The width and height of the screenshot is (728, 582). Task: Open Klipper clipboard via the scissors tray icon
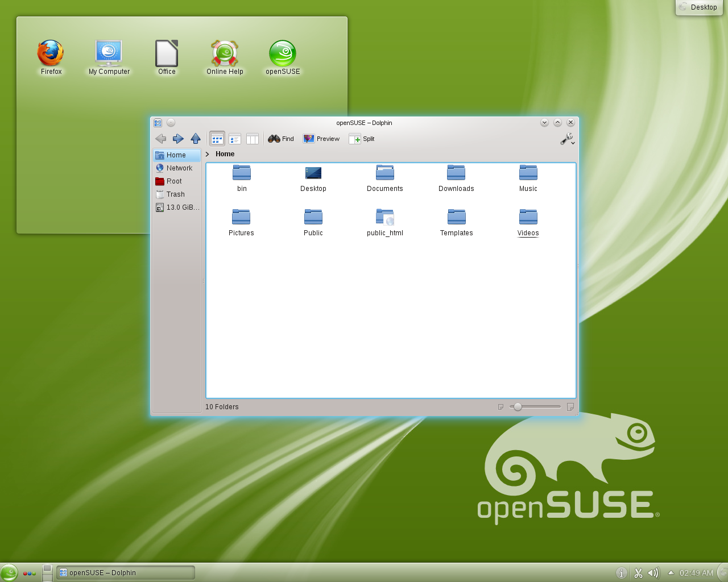[638, 573]
